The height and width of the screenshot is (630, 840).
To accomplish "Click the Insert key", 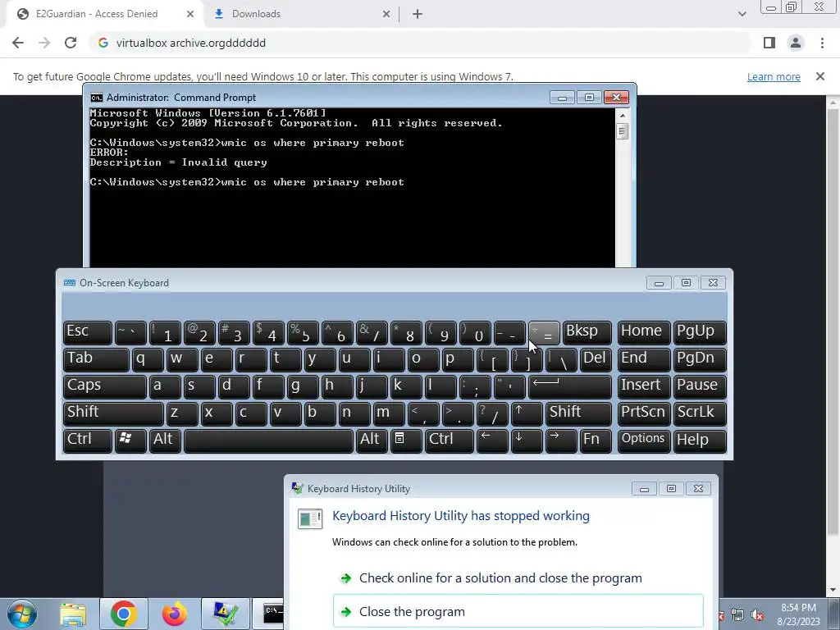I will (x=643, y=386).
